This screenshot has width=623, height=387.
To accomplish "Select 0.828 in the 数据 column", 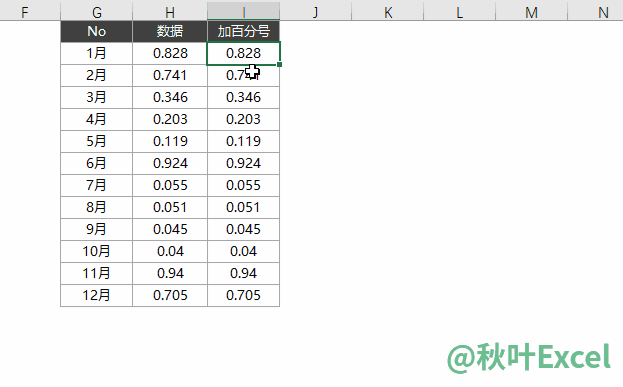I will coord(170,53).
